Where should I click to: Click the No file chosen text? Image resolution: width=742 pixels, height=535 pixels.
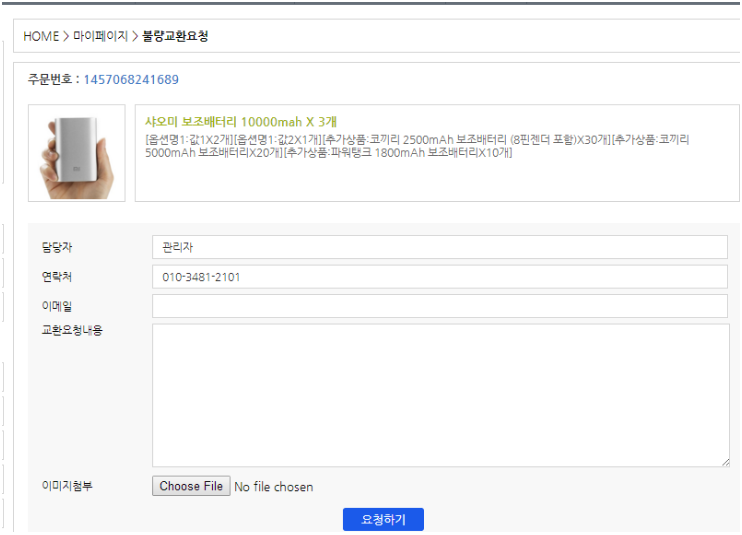[x=273, y=487]
